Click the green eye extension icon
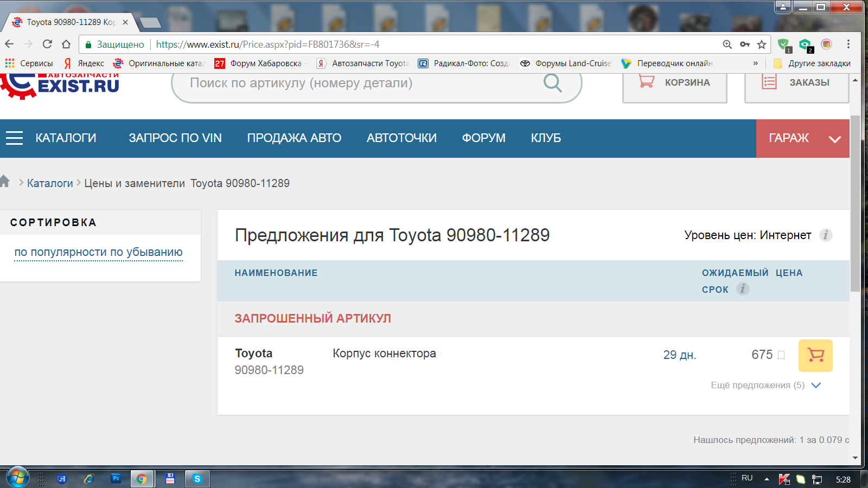 tap(806, 45)
